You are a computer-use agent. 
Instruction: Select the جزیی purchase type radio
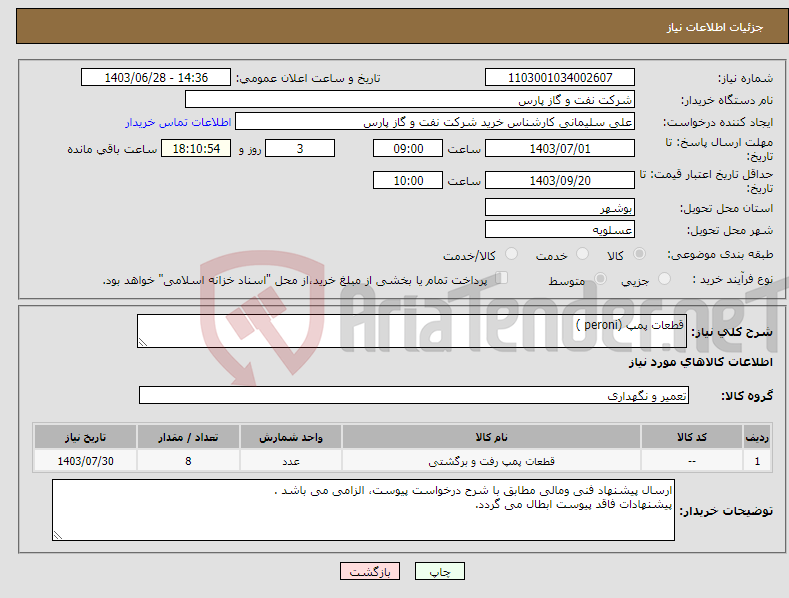point(664,278)
